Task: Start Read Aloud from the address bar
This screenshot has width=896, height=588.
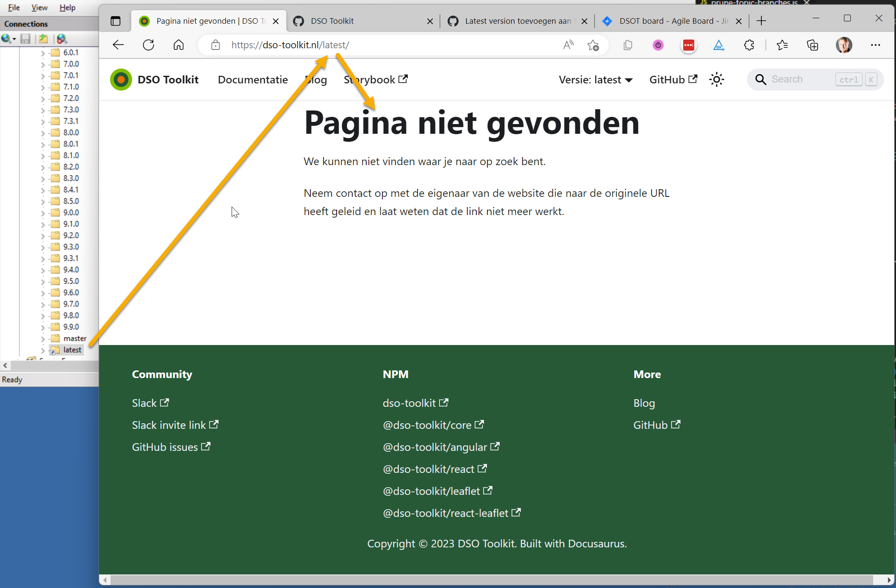Action: 568,45
